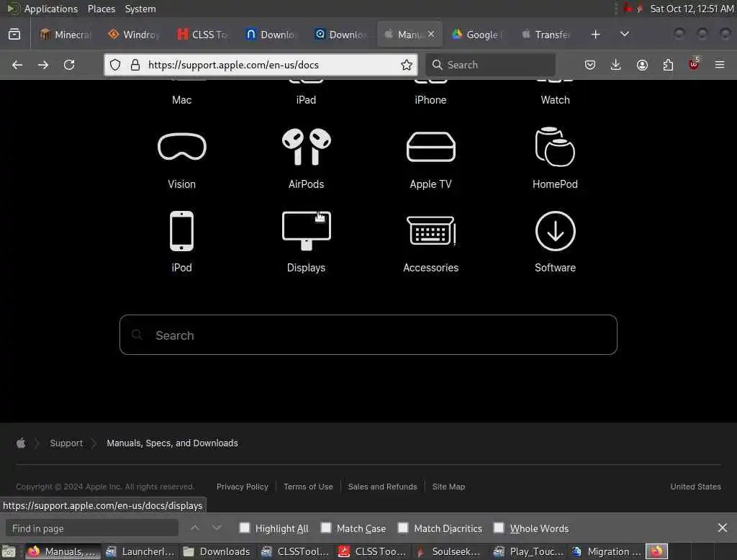The height and width of the screenshot is (560, 737).
Task: Reload the current page
Action: (69, 65)
